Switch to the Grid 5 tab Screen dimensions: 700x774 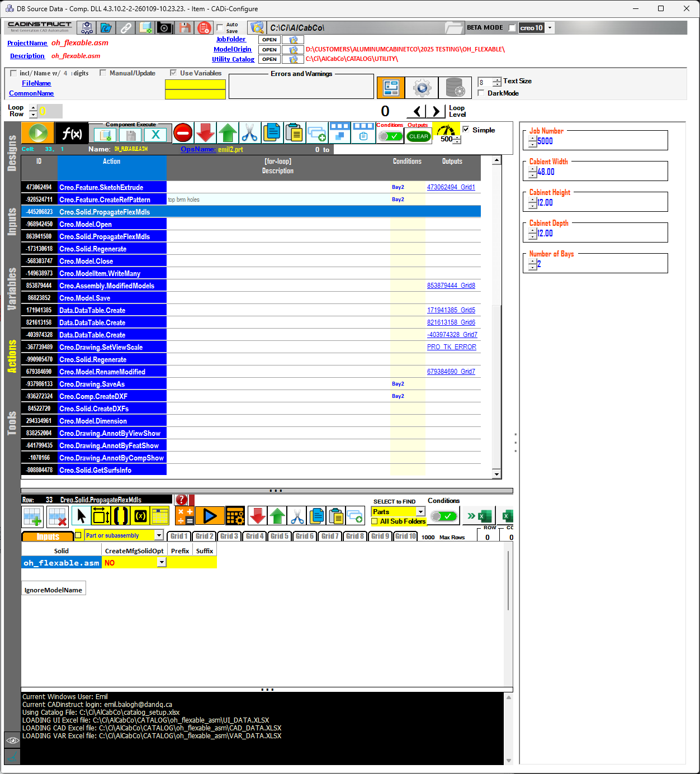coord(279,536)
